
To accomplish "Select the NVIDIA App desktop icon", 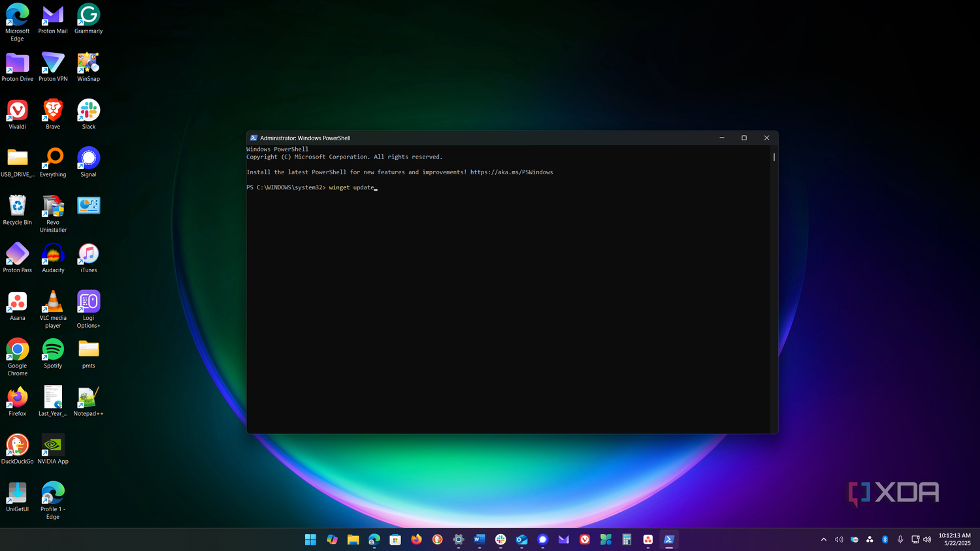I will 53,449.
